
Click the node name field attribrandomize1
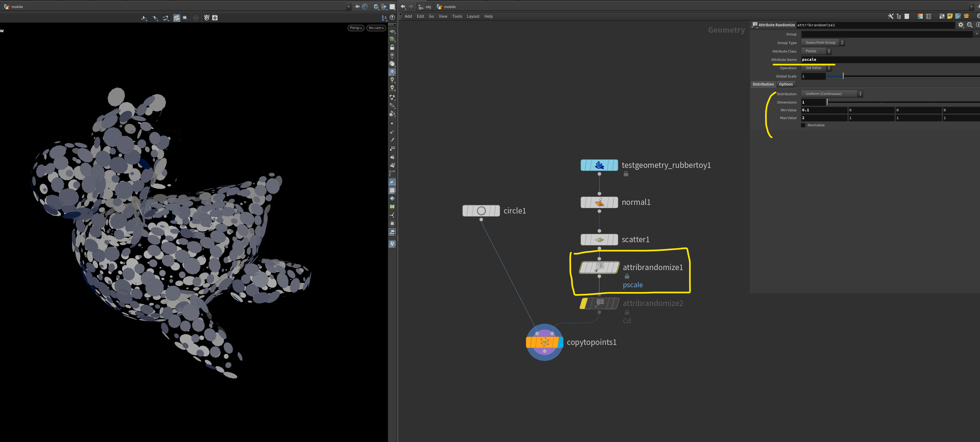tap(876, 25)
